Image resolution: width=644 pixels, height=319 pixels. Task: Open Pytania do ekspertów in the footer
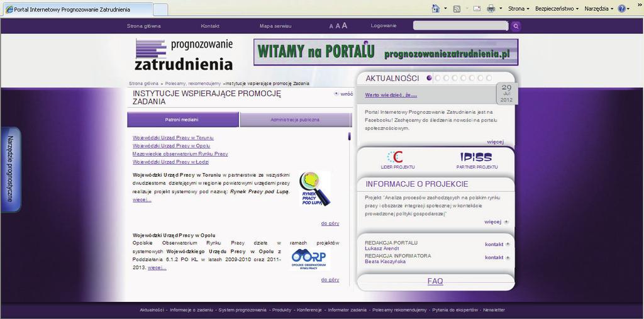pos(455,310)
